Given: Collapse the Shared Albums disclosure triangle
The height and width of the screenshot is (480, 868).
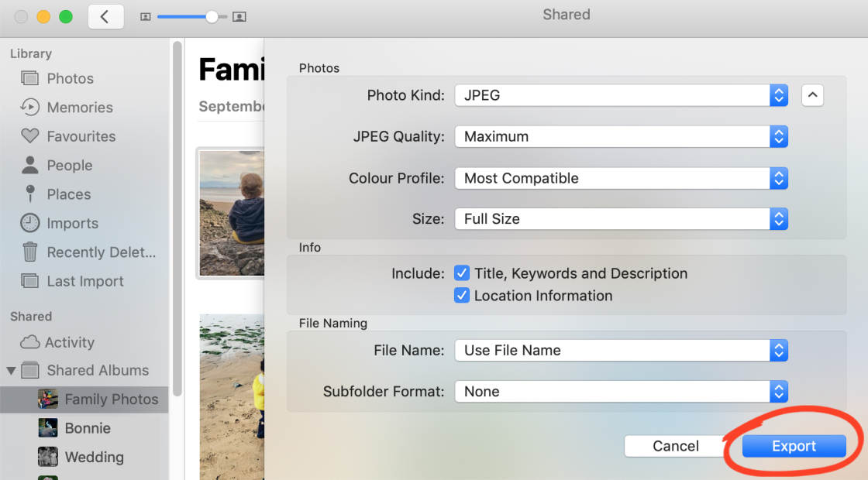Looking at the screenshot, I should (x=11, y=371).
